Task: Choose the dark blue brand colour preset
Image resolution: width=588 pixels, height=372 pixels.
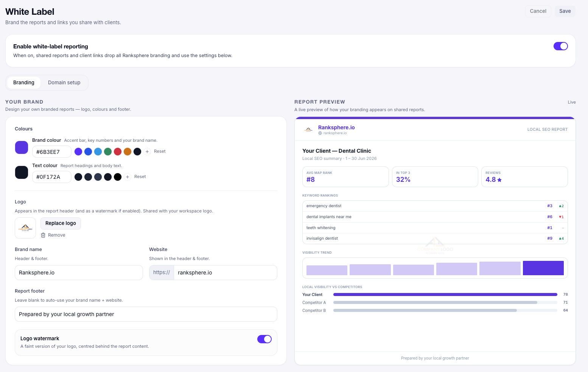Action: pos(88,152)
